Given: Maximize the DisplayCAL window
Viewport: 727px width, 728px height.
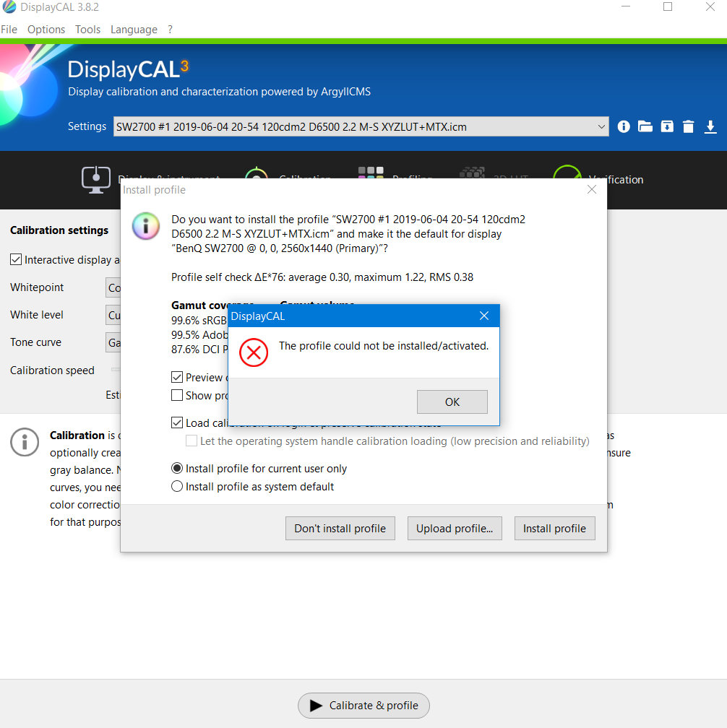Looking at the screenshot, I should click(668, 6).
